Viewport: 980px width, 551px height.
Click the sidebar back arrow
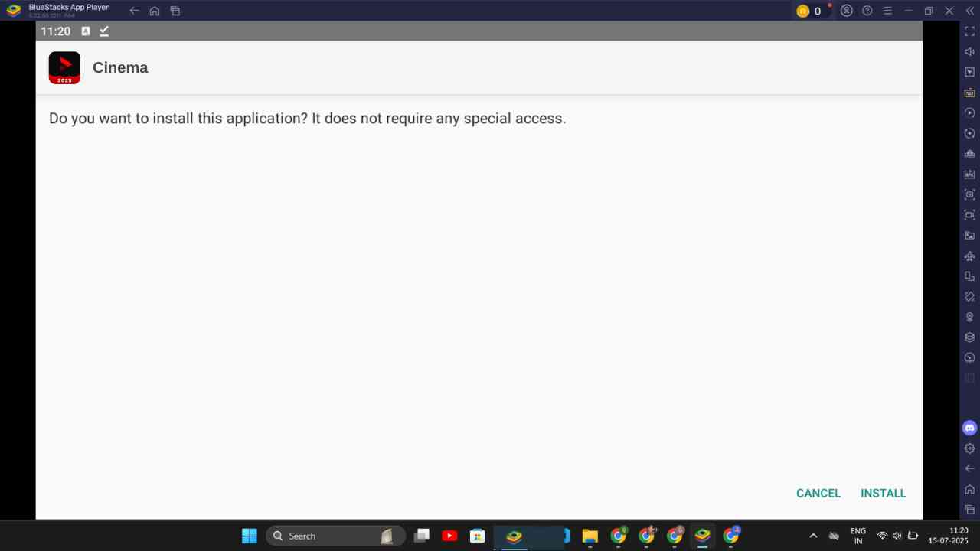pyautogui.click(x=969, y=468)
